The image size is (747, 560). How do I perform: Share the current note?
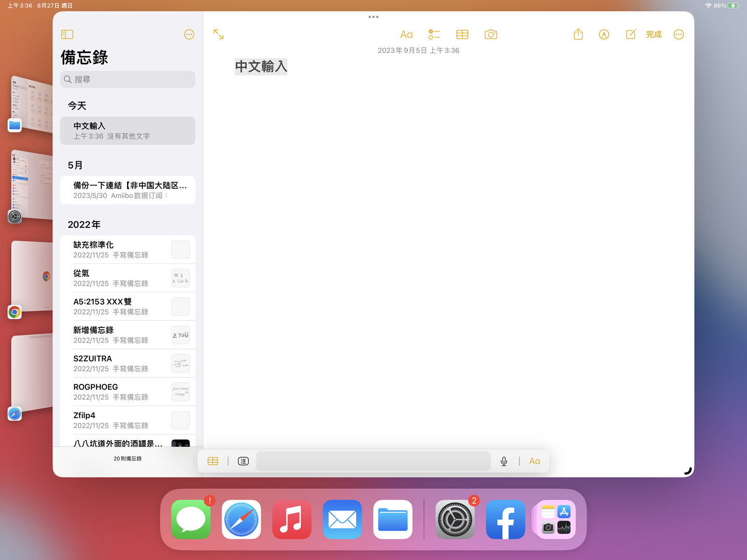[x=578, y=35]
